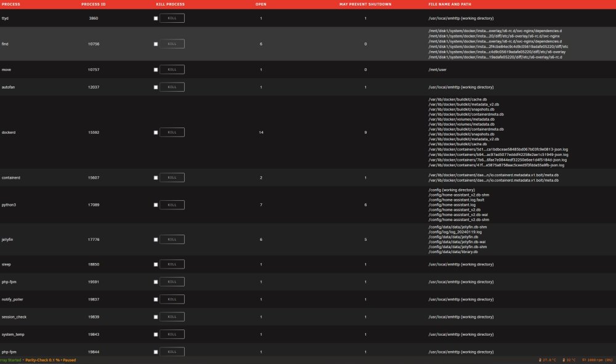This screenshot has width=616, height=364.
Task: Check the box for php-fpm process 19591
Action: (x=156, y=282)
